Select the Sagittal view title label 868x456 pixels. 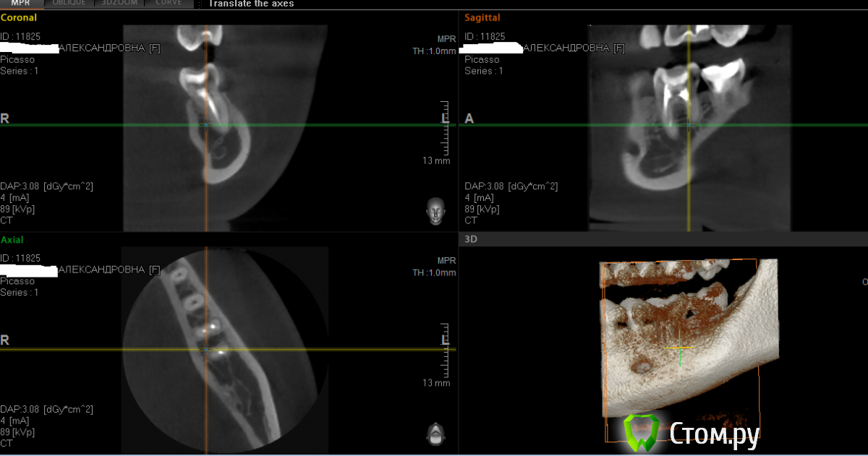(482, 17)
